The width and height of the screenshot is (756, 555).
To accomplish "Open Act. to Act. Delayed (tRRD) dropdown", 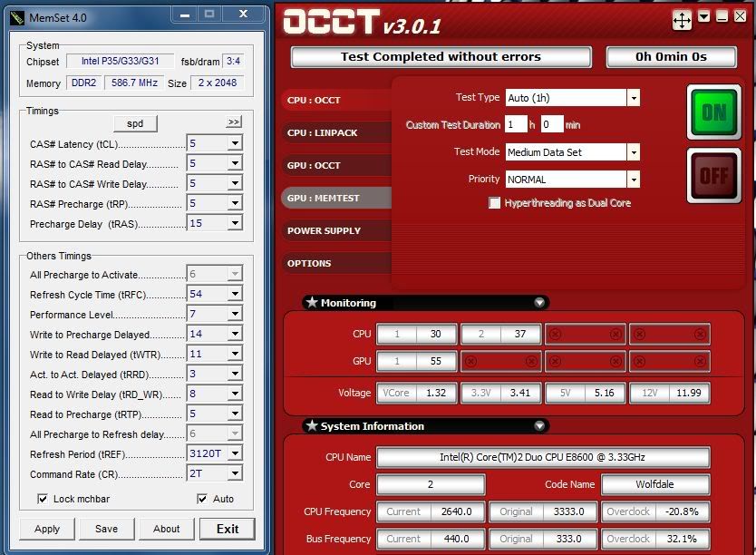I will click(x=235, y=374).
